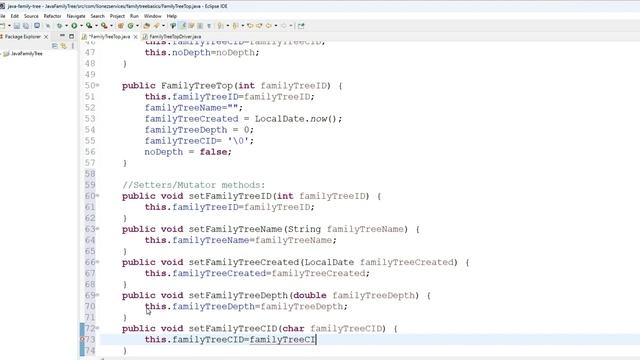Collapse the setFamilyTreeDepth fold at line 69
This screenshot has height=360, width=640.
point(98,295)
